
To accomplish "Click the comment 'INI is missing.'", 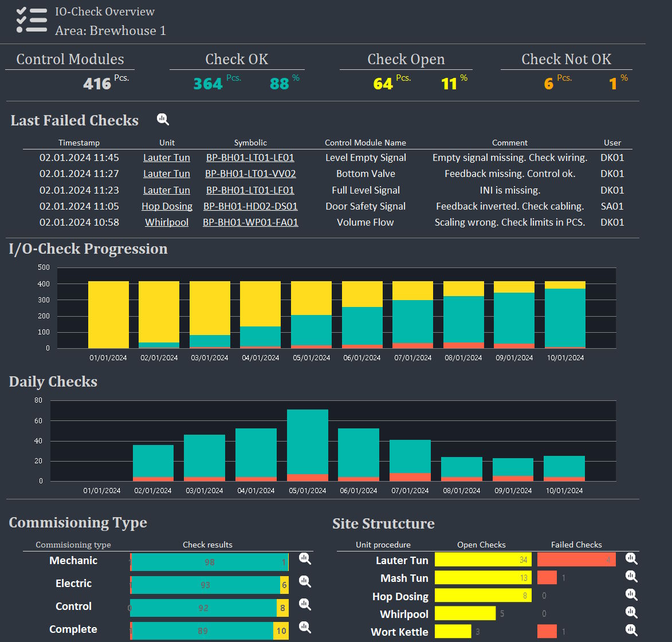I will 510,190.
